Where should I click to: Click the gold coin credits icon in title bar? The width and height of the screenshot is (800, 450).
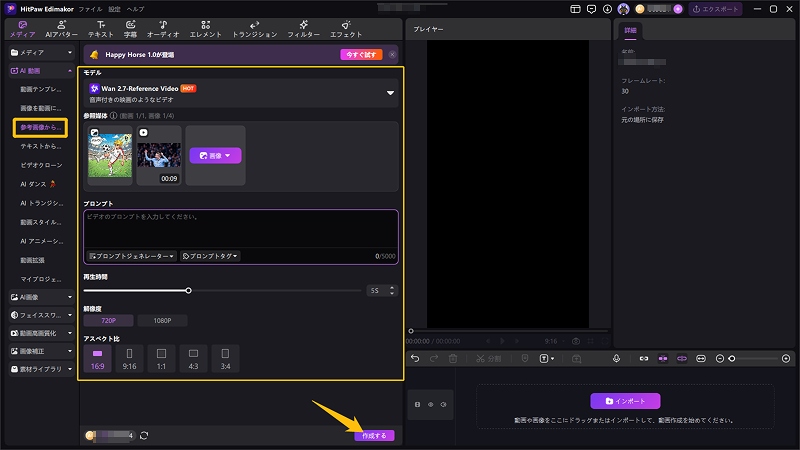tap(640, 9)
